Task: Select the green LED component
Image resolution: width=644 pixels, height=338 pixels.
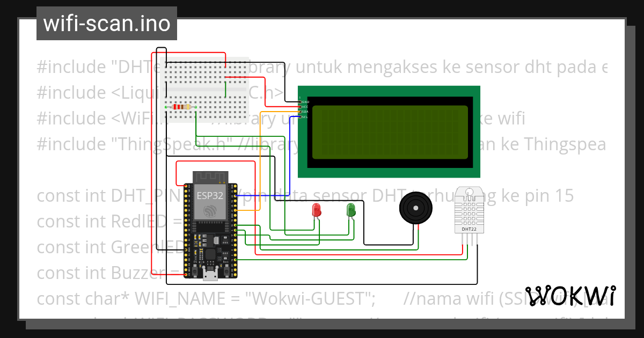Action: point(350,210)
